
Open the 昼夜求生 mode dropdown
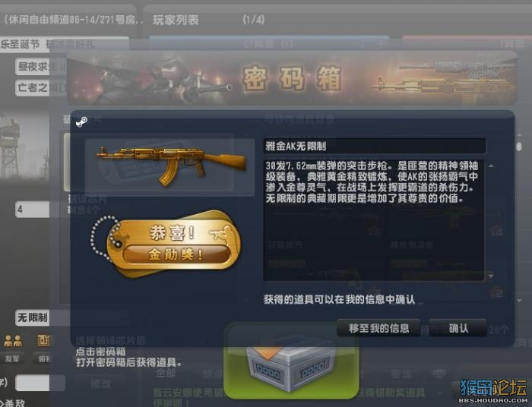(x=33, y=67)
